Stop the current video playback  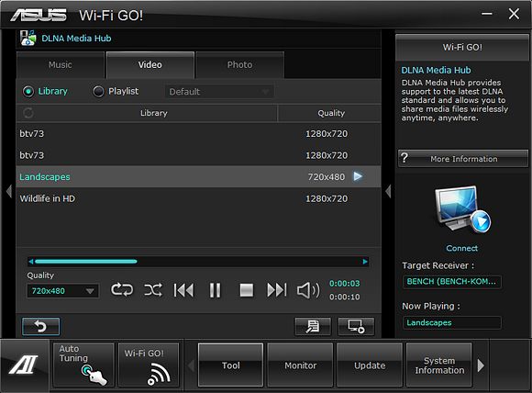(x=247, y=290)
